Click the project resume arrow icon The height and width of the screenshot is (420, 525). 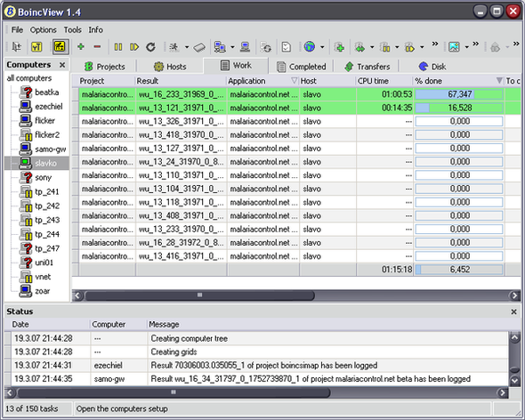pos(410,47)
